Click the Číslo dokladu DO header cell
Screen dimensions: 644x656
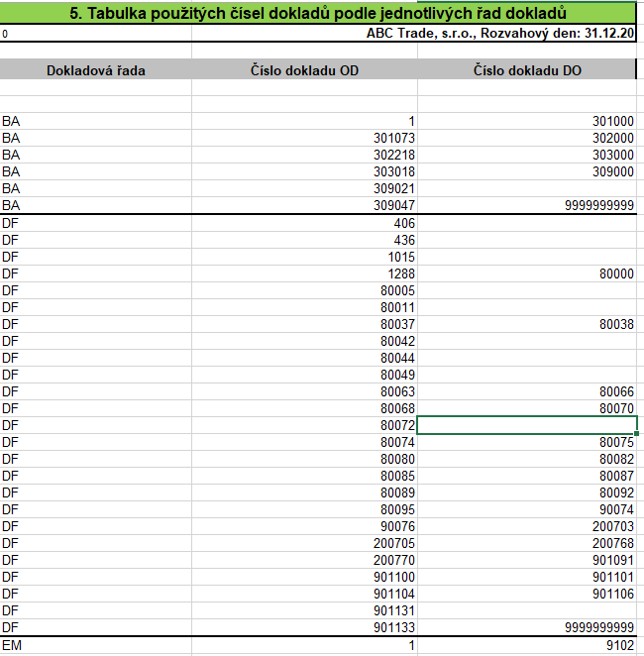525,70
